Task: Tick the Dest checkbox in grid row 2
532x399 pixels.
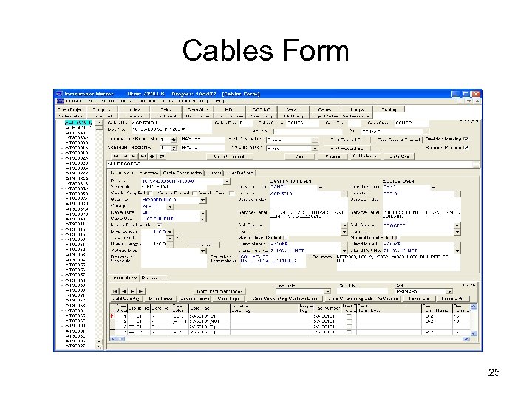Action: point(349,321)
